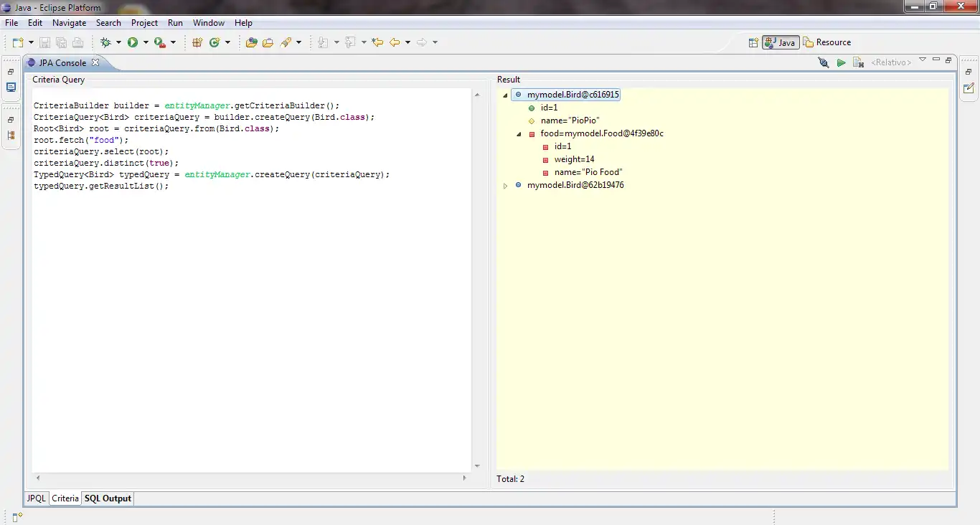Restore the right sidebar view stack icon
The width and height of the screenshot is (980, 525).
pyautogui.click(x=969, y=72)
